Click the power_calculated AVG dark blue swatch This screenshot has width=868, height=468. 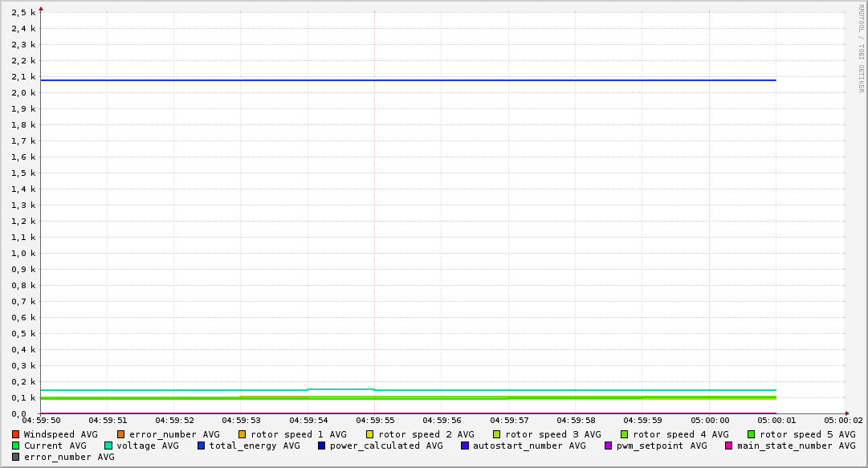click(x=321, y=446)
